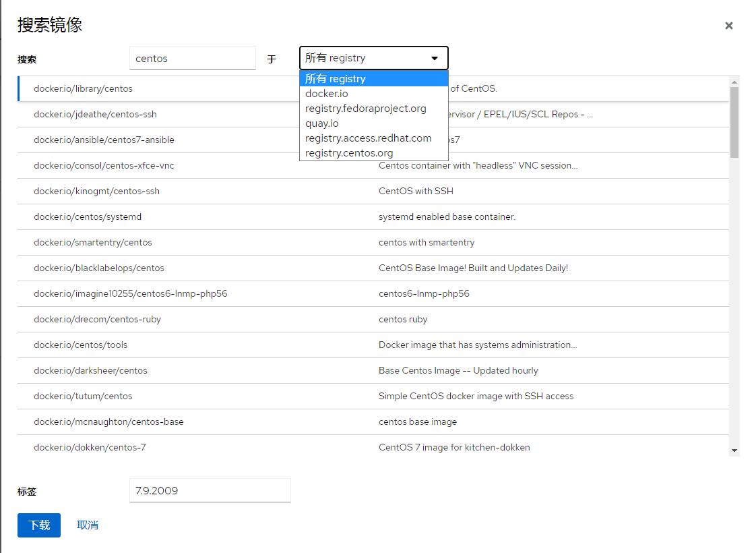Select registry.centos.org option
The height and width of the screenshot is (553, 756).
374,153
